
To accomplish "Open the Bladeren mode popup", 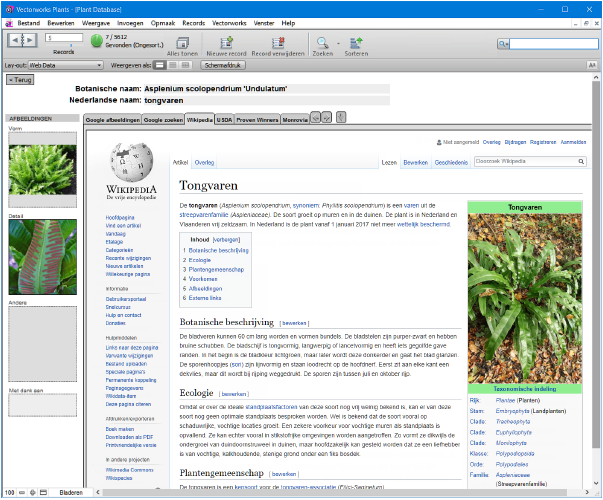I will (x=71, y=492).
